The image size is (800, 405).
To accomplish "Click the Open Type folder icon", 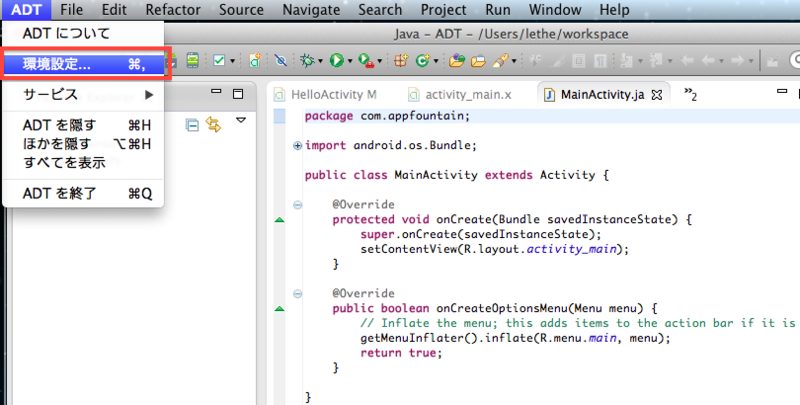I will click(x=457, y=61).
